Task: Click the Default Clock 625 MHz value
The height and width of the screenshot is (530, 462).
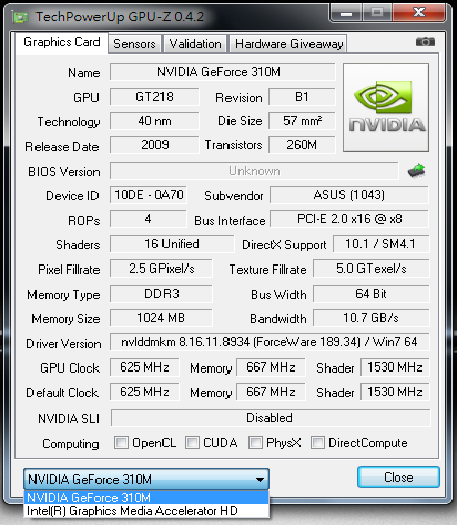Action: tap(145, 392)
